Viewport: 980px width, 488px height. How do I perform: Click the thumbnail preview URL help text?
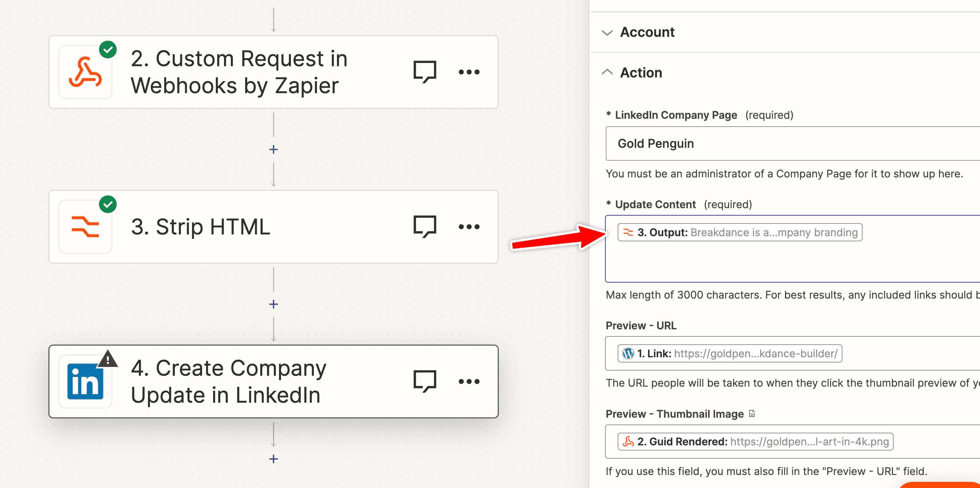(x=793, y=383)
